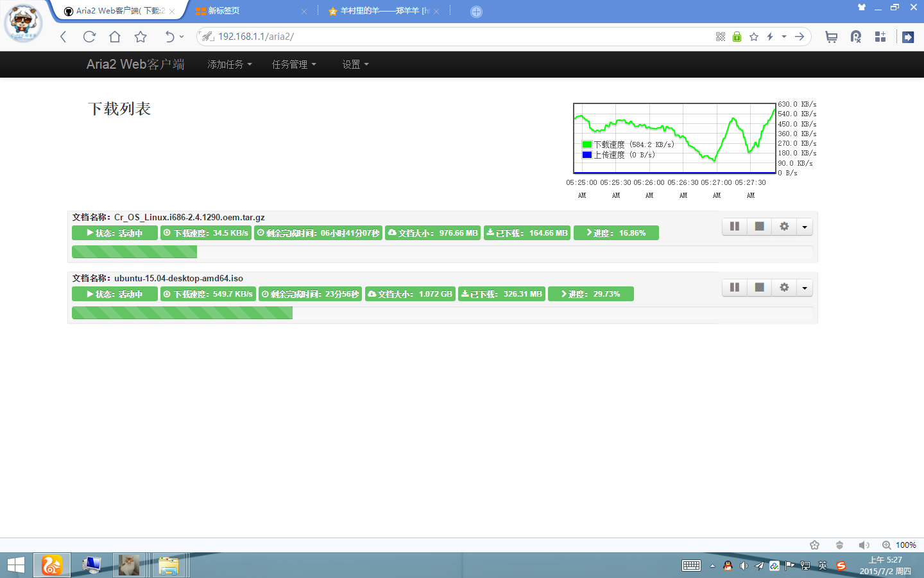Screen dimensions: 924x578
Task: Toggle browser sound mute in status bar
Action: tap(864, 545)
